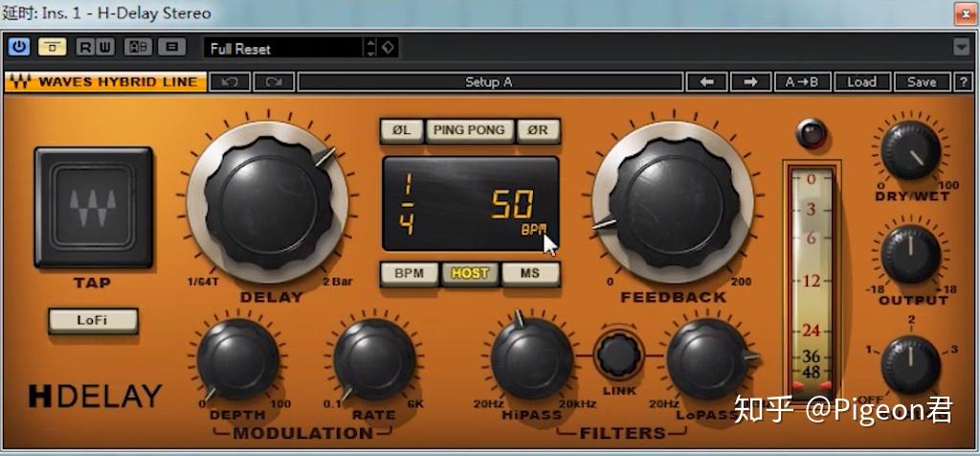Expand the top-right plugin menu arrow
Viewport: 980px width, 456px height.
click(961, 47)
